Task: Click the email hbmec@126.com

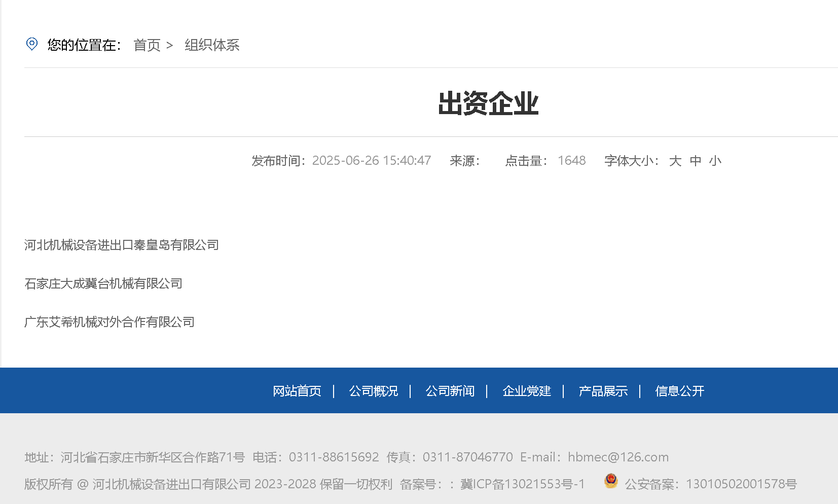Action: 618,457
